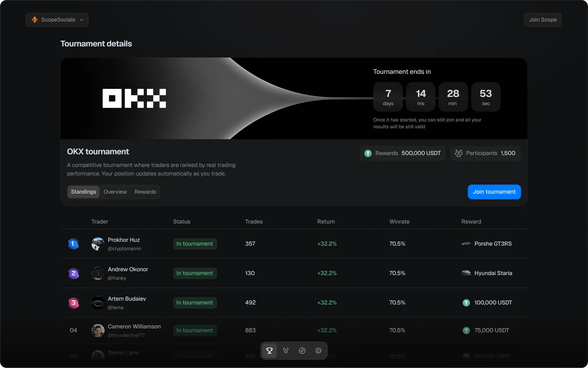
Task: Select the stars icon in bottom dock
Action: 286,351
